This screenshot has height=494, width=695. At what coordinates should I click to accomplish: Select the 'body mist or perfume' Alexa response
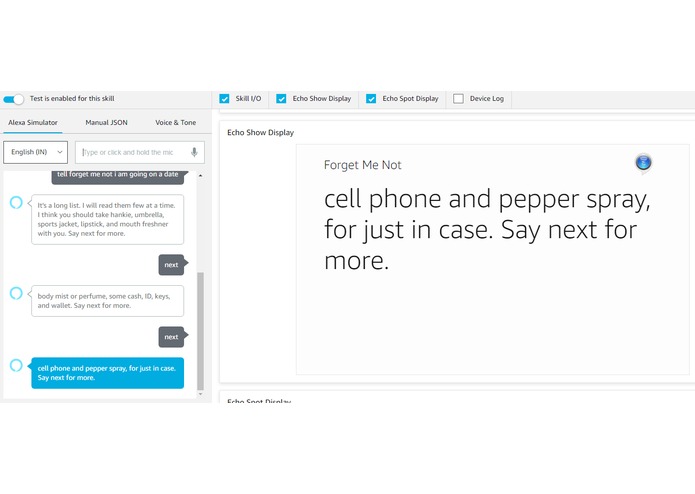[x=107, y=301]
